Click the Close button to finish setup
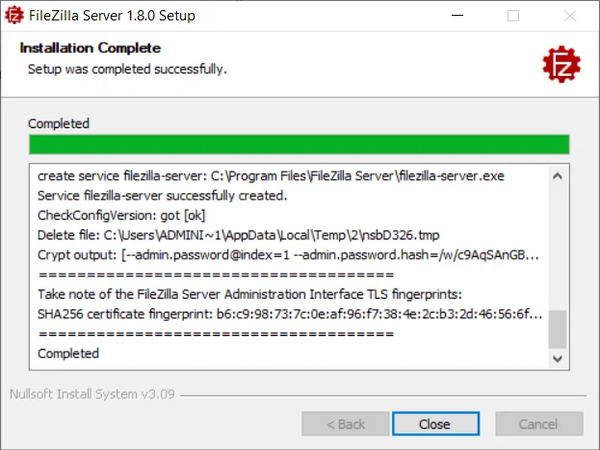This screenshot has width=600, height=450. click(x=434, y=424)
